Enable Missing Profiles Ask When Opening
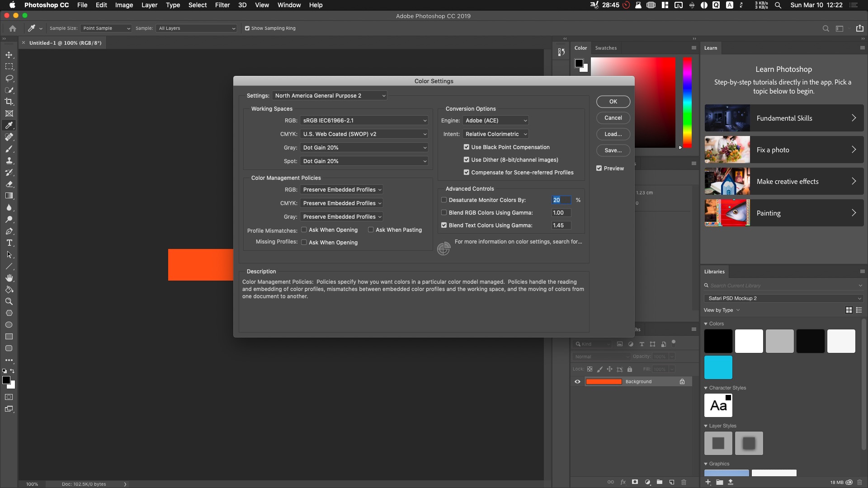 [304, 242]
